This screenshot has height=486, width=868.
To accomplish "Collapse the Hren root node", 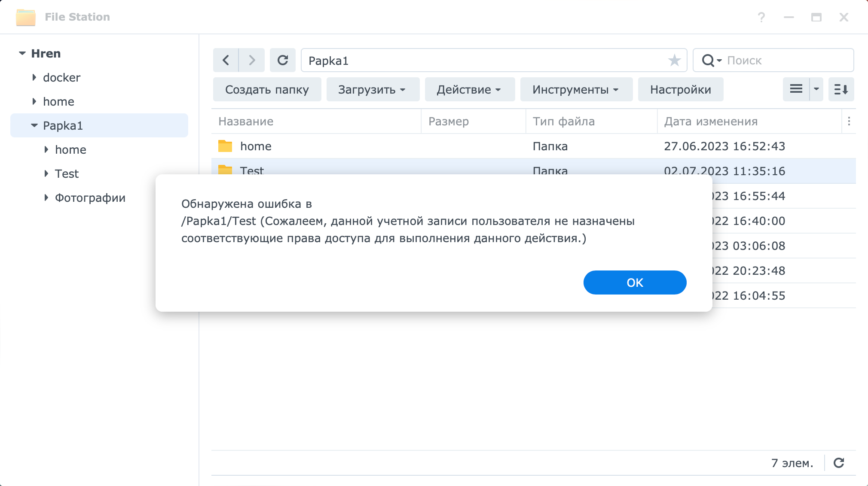I will 22,54.
